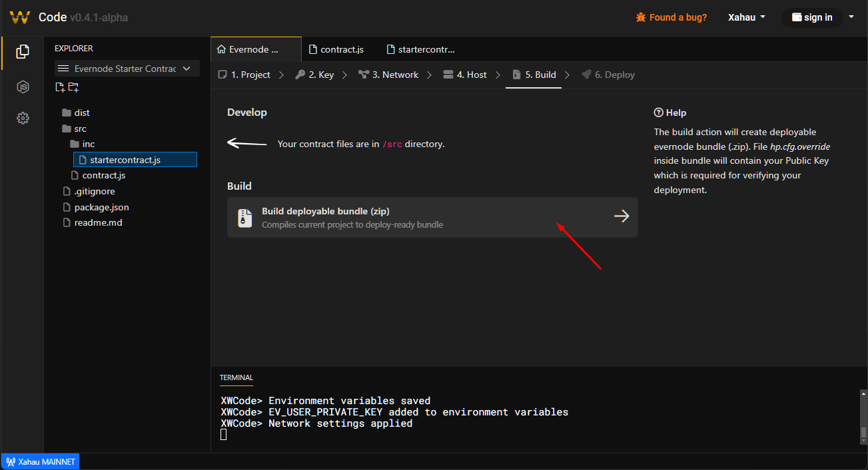Click the TERMINAL panel heading
Screen dimensions: 868x470
pos(236,377)
